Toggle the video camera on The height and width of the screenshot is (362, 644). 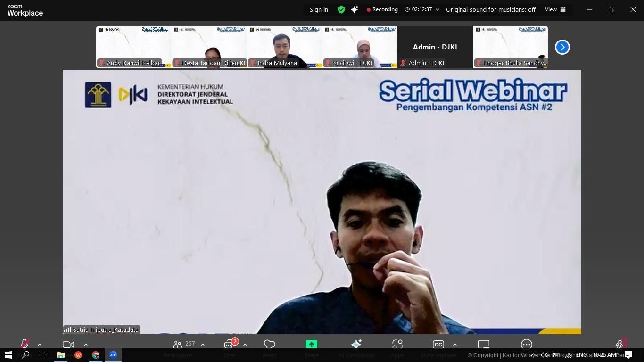[x=68, y=344]
